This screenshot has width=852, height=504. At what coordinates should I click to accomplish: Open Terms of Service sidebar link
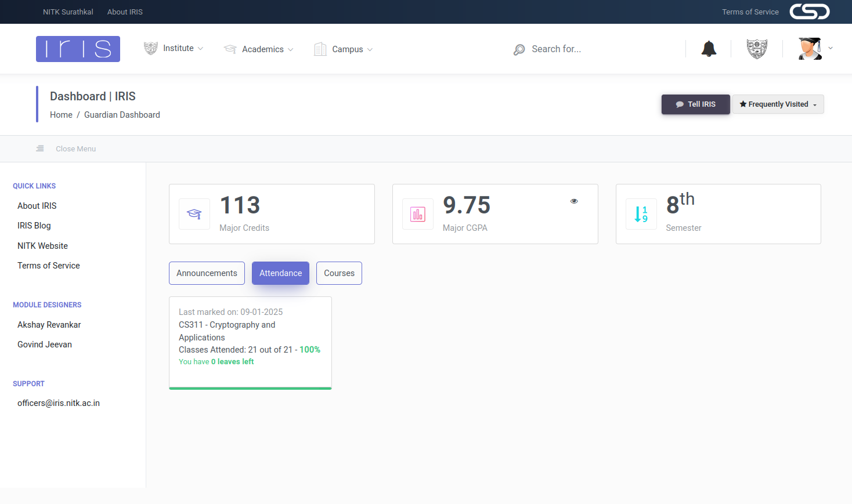coord(49,266)
